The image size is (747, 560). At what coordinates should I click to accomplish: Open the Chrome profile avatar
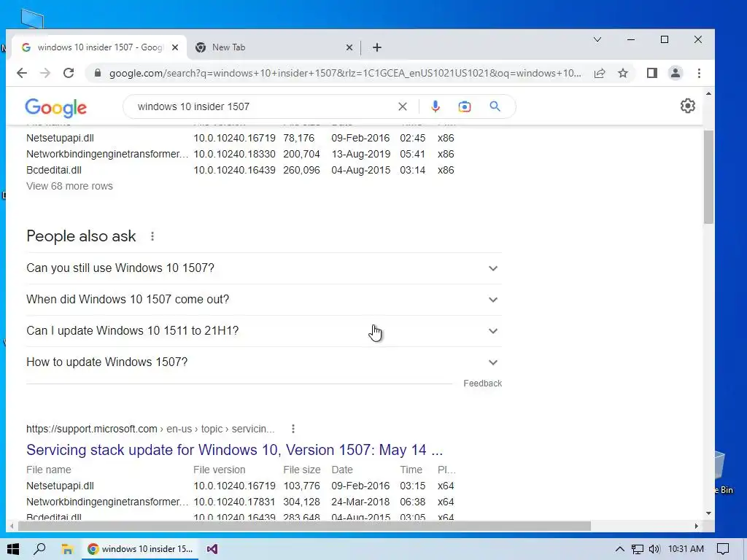point(675,73)
